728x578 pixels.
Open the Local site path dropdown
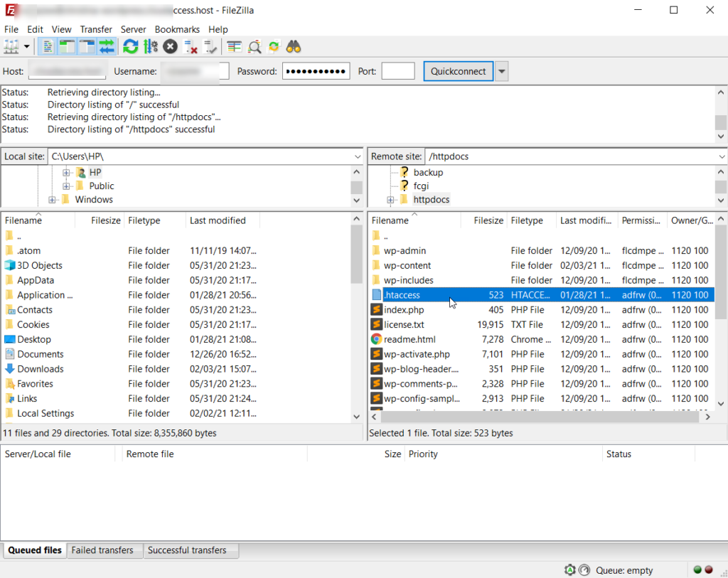click(x=357, y=156)
